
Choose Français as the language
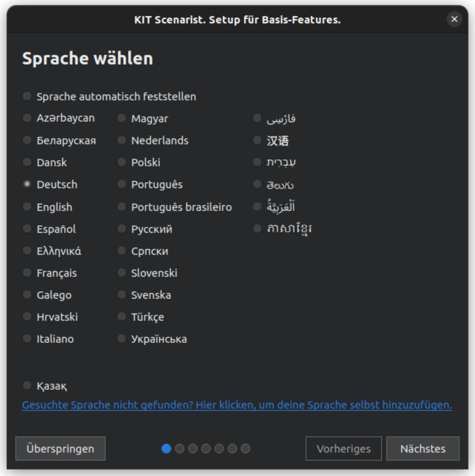coord(27,273)
